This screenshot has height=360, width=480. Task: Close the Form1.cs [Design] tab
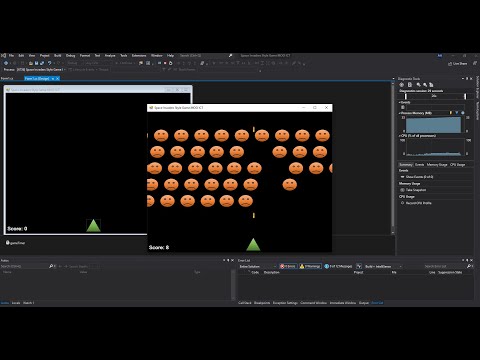pyautogui.click(x=57, y=78)
